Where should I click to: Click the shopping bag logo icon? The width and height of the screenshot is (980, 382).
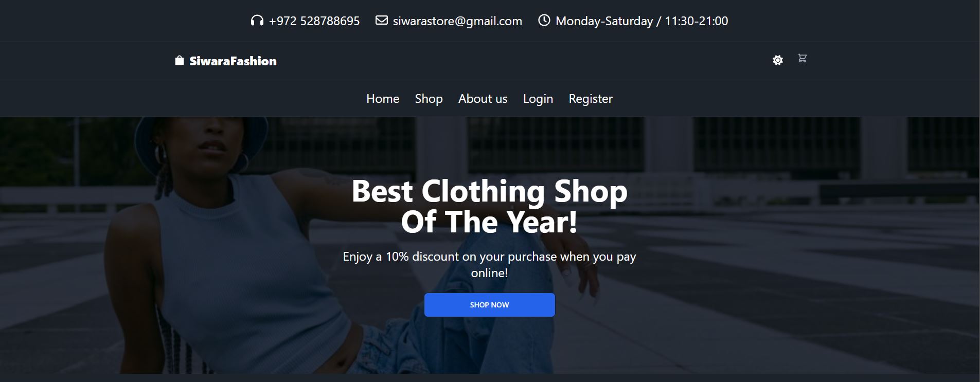point(179,61)
